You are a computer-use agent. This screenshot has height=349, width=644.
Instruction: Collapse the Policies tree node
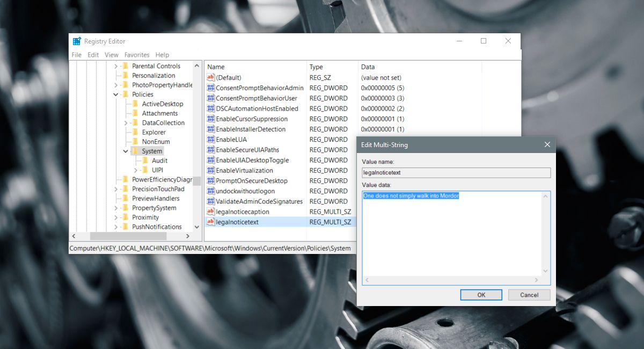116,94
